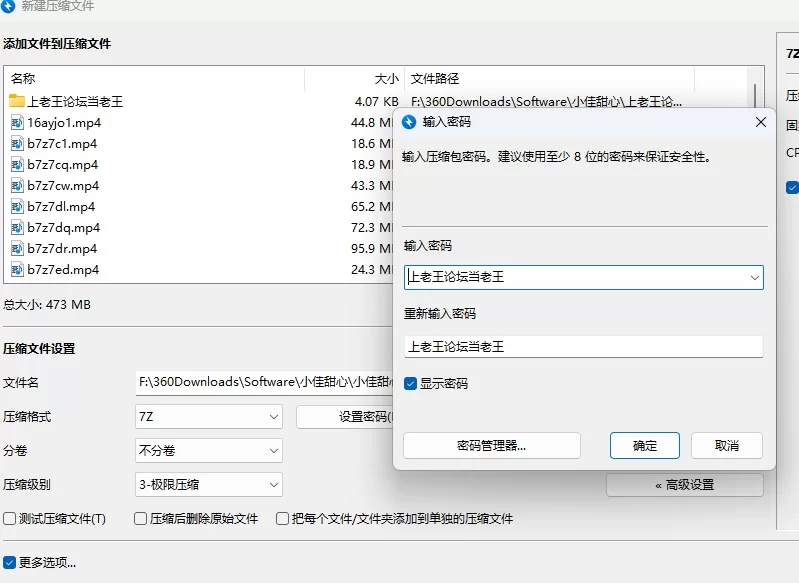Click the b7z7cq.mp4 file icon
The image size is (799, 583).
[17, 164]
